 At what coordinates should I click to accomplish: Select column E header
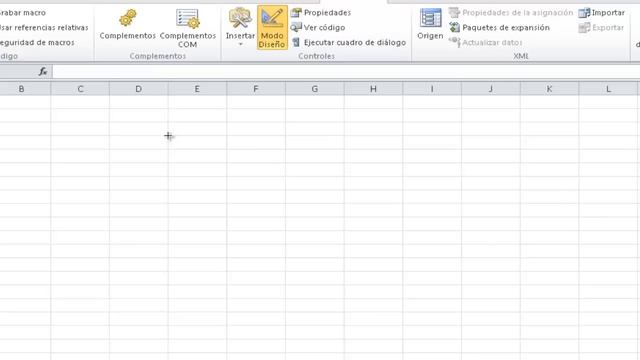197,89
